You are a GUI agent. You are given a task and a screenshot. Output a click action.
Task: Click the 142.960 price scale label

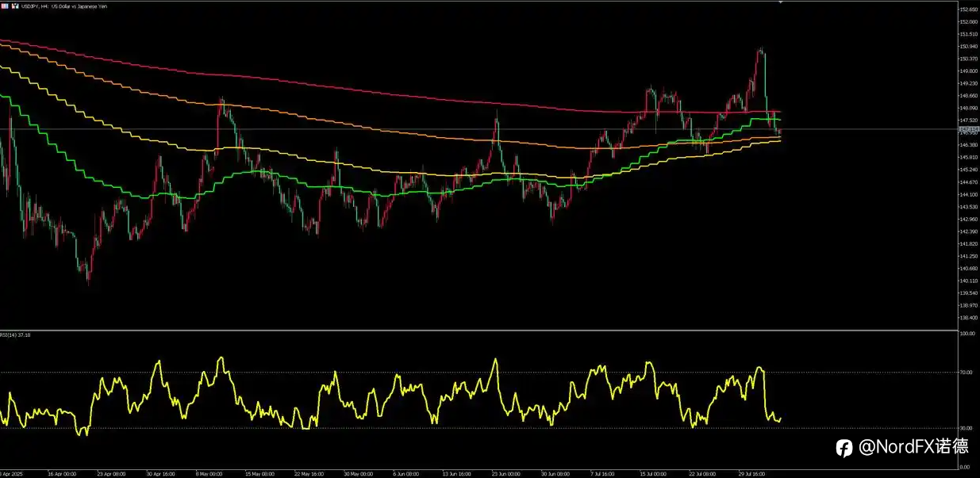click(x=968, y=220)
